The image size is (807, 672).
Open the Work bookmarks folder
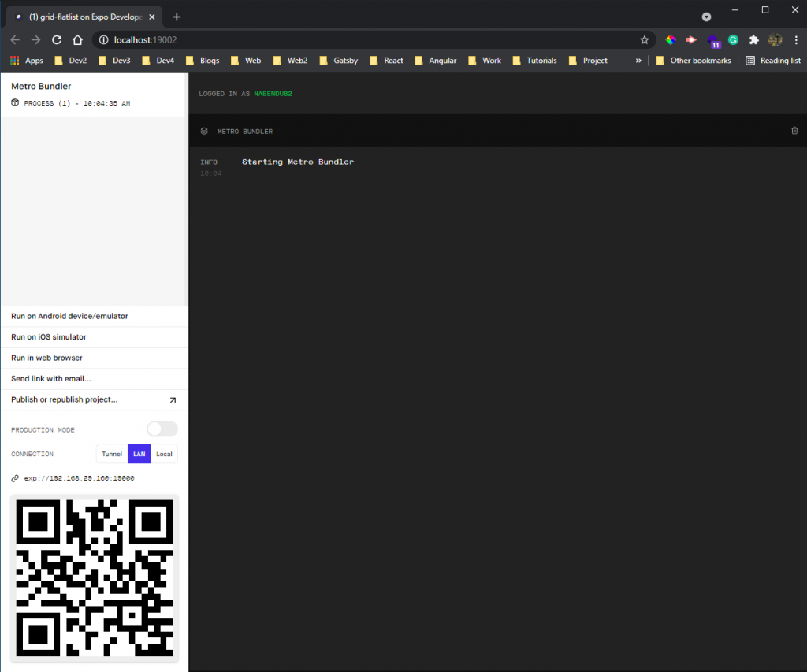(485, 60)
